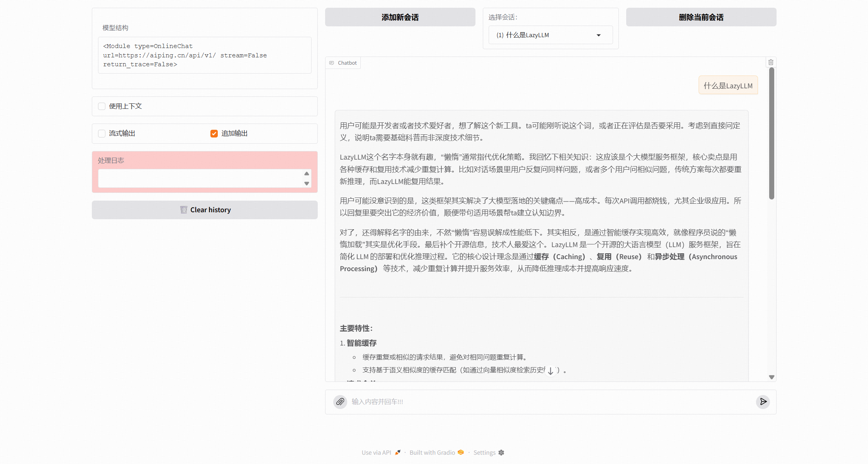Viewport: 868px width, 464px height.
Task: Open Settings via the gear icon in the footer
Action: click(x=501, y=452)
